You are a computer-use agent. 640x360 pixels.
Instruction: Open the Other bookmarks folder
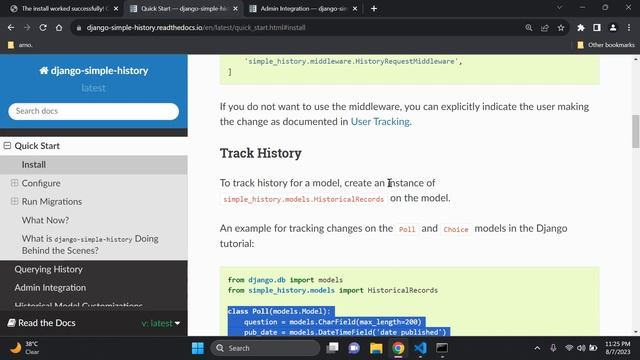[606, 45]
